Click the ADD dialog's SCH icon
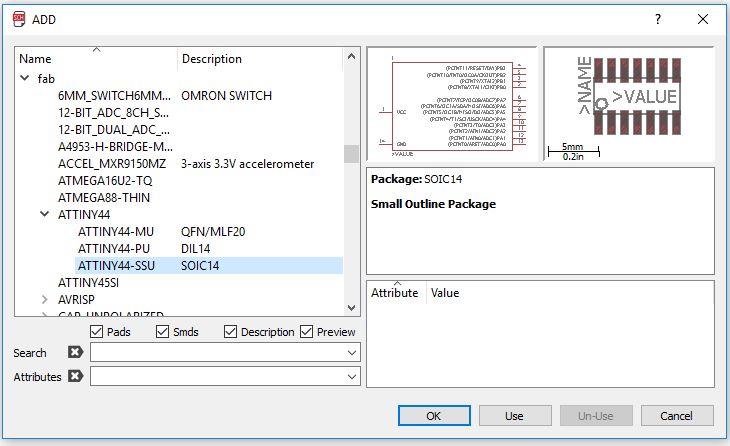 (x=19, y=20)
